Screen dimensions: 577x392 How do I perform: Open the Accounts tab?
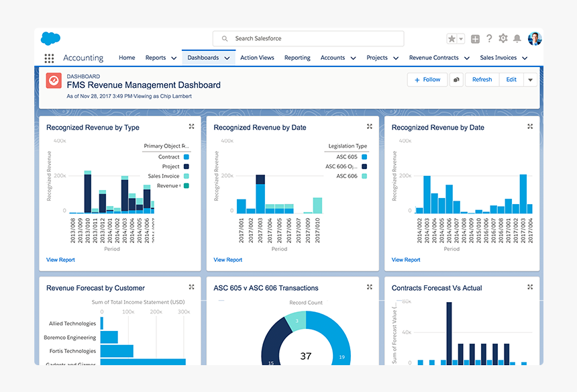coord(333,58)
